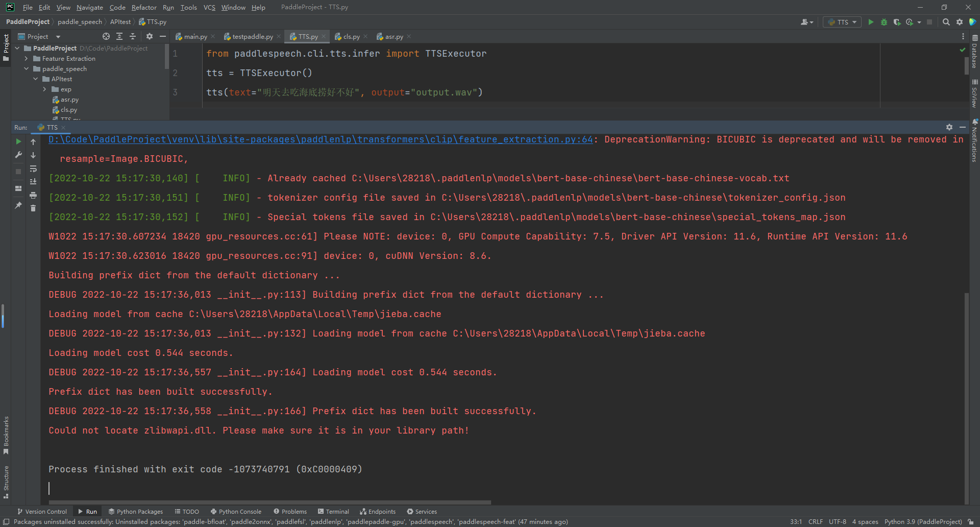The image size is (980, 527).
Task: Open the Python Console tool window
Action: (x=236, y=511)
